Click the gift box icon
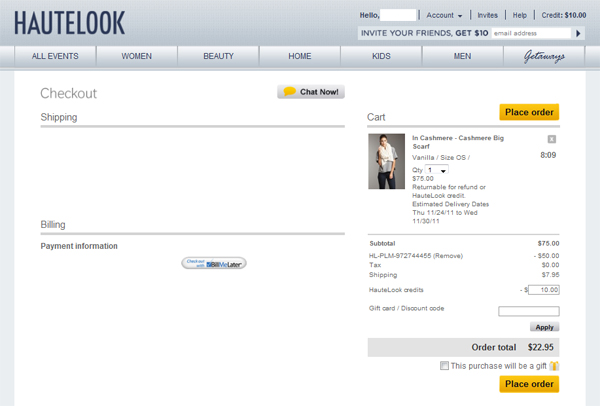The image size is (600, 406). [554, 366]
